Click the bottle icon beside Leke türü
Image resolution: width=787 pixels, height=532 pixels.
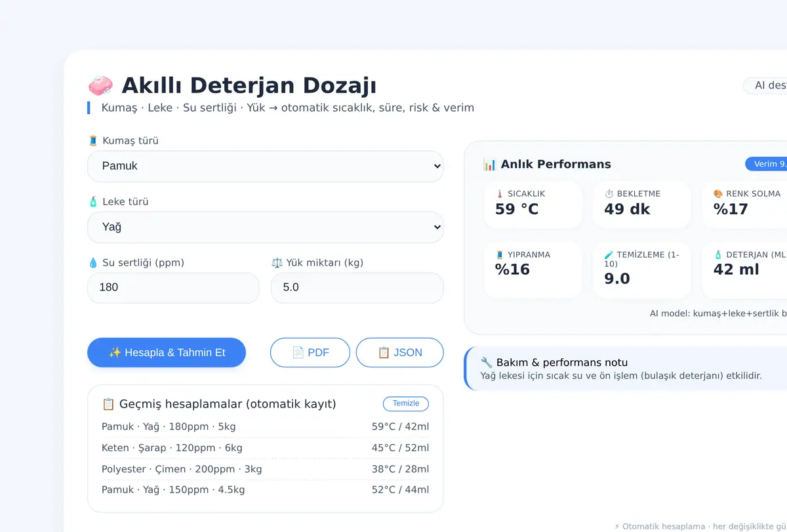point(93,201)
